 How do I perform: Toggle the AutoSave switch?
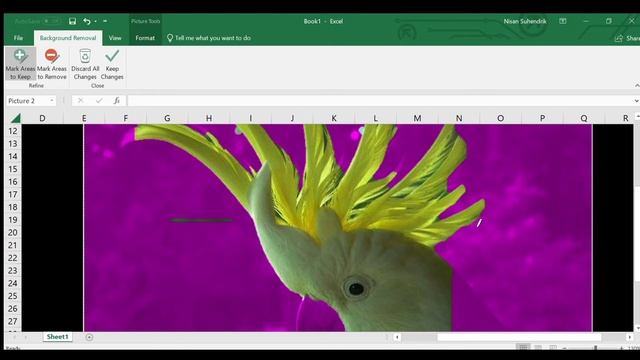pos(51,21)
